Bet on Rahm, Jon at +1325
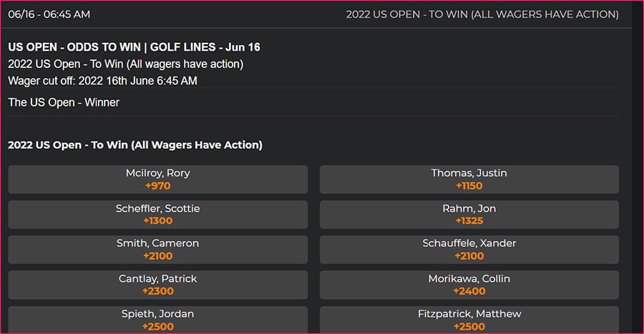The height and width of the screenshot is (334, 644). pyautogui.click(x=469, y=215)
